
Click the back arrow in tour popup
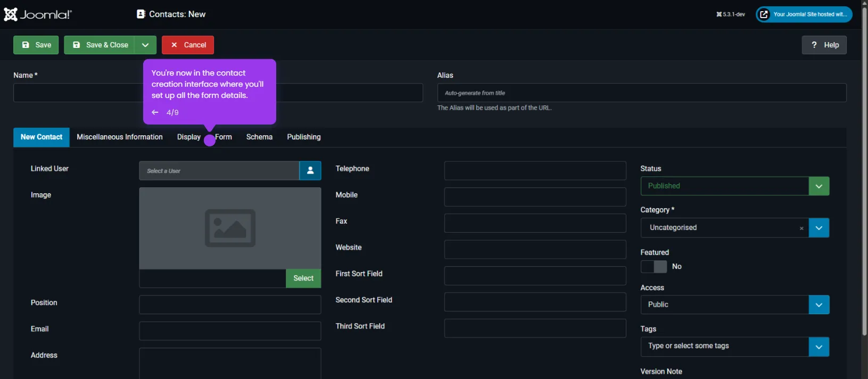click(155, 112)
